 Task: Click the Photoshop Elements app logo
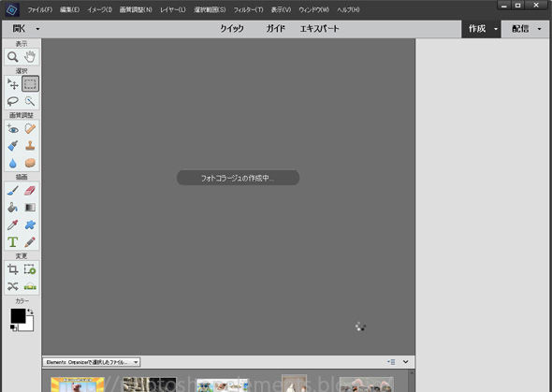click(12, 10)
